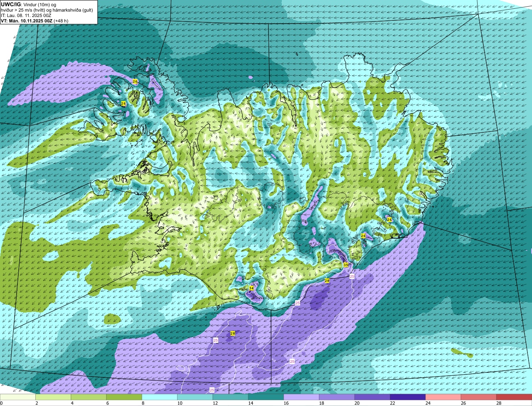Pick the 12–14 m/s turquoise swatch
Viewport: 532px width, 406px height.
tap(231, 397)
